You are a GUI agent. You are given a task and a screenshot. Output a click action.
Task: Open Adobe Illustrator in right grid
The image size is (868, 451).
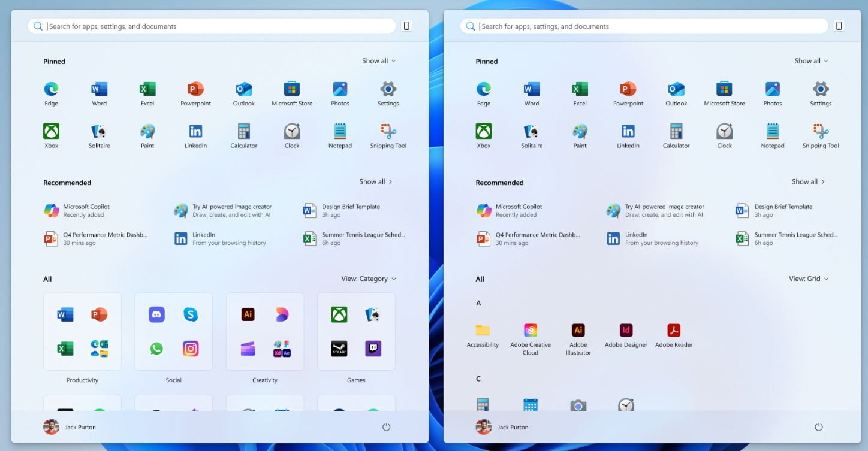(x=578, y=339)
